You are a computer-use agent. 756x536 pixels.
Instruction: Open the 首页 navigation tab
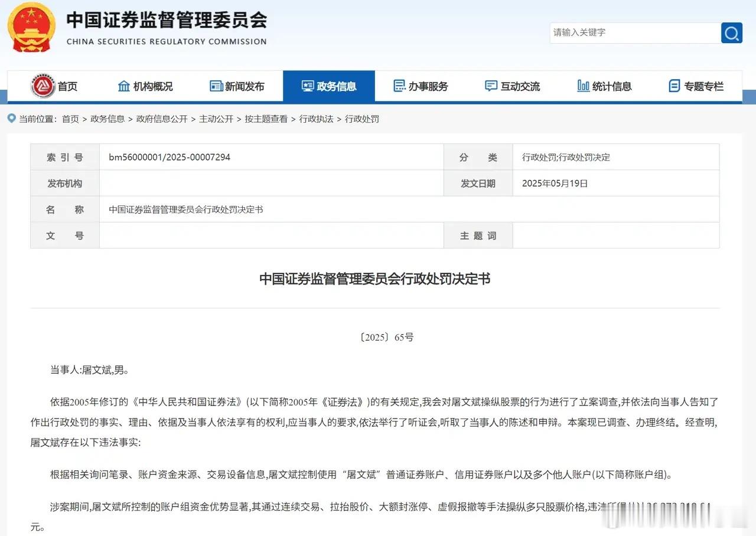[54, 86]
